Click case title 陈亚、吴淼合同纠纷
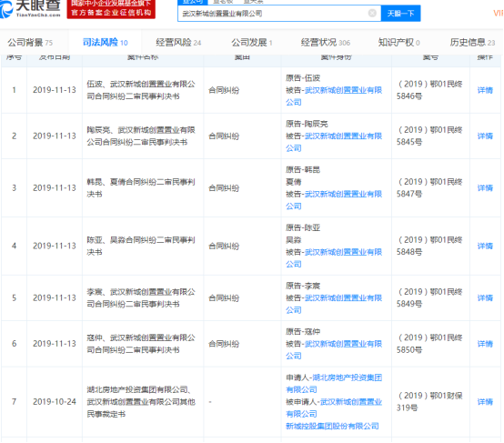 (141, 247)
